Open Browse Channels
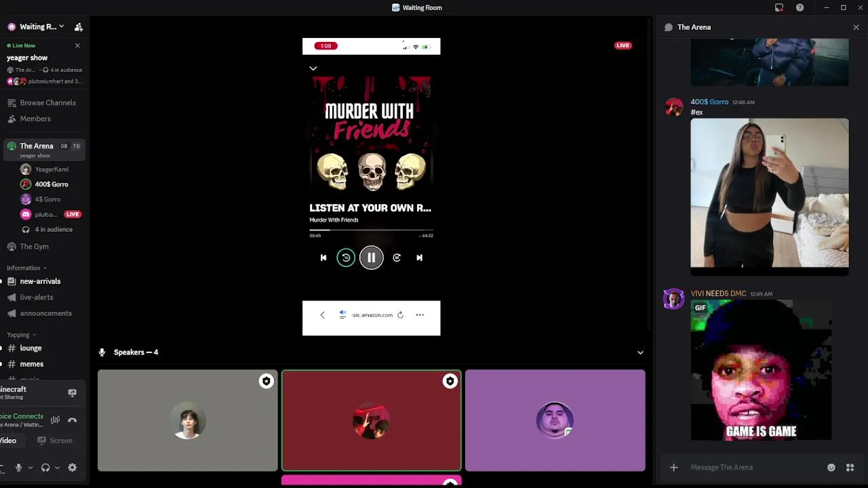This screenshot has height=488, width=868. click(43, 103)
